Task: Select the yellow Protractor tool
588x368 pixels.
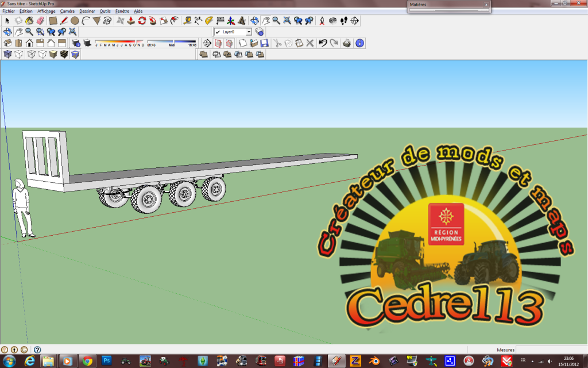Action: [x=209, y=21]
